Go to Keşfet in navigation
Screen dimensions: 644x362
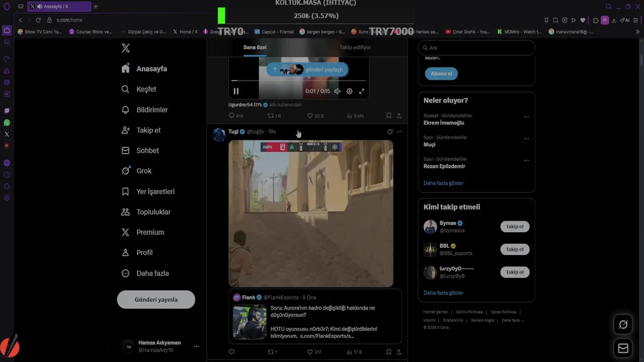click(x=139, y=89)
